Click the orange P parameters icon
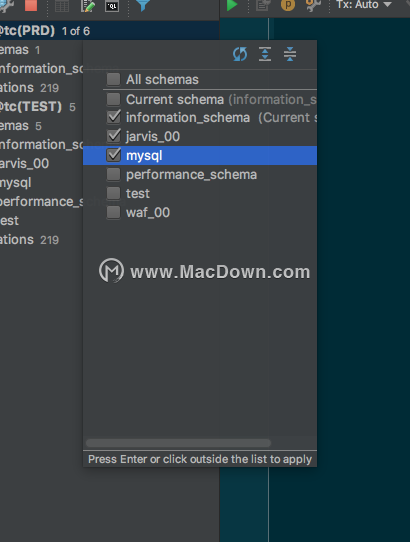 click(x=288, y=5)
